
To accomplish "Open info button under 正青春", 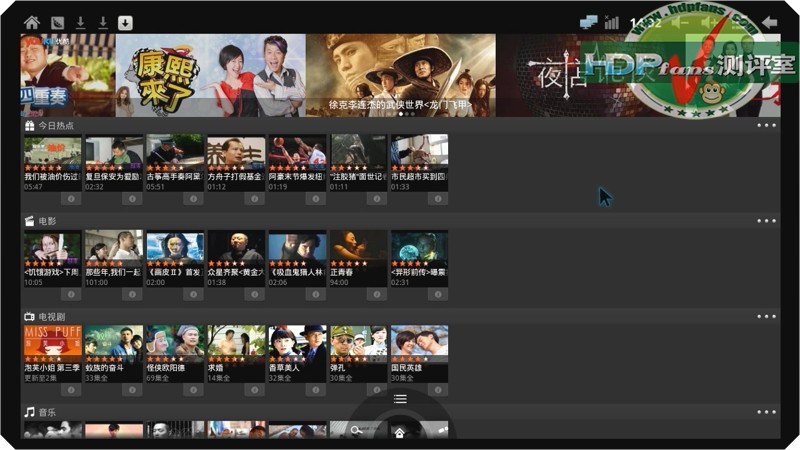I will tap(377, 294).
